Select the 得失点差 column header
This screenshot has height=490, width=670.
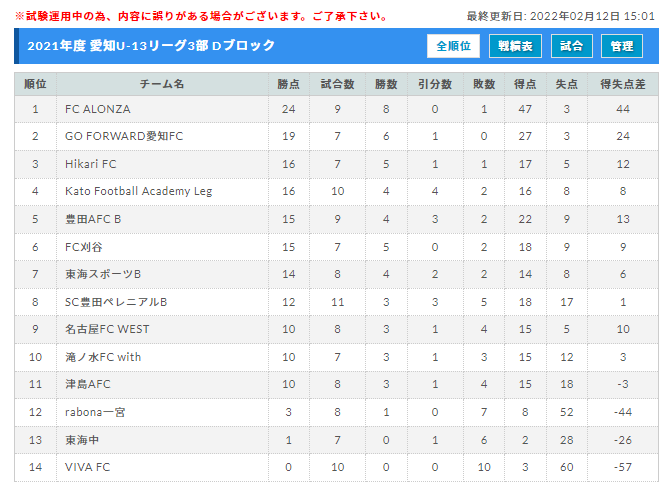[623, 84]
